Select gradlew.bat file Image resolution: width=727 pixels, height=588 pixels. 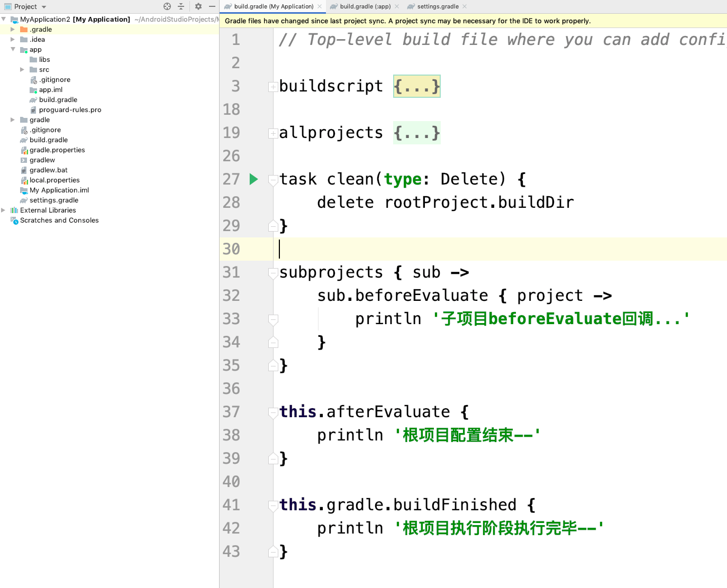[49, 170]
